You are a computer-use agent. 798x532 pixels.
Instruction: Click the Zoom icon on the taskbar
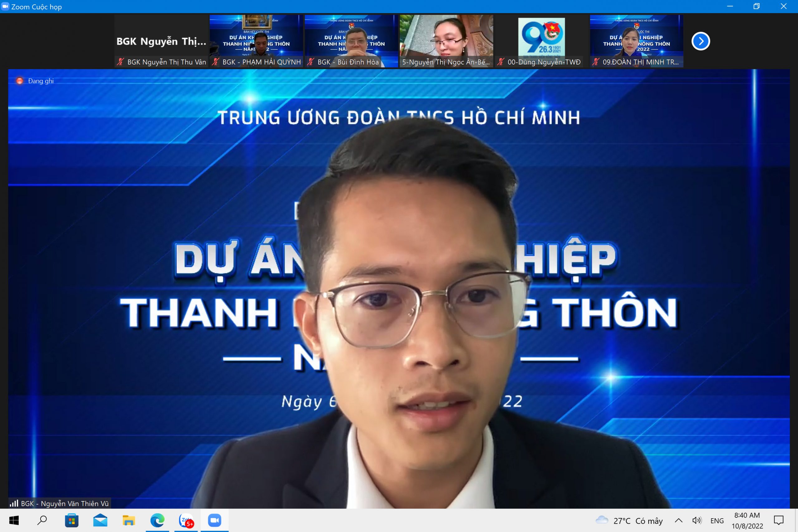pyautogui.click(x=214, y=520)
